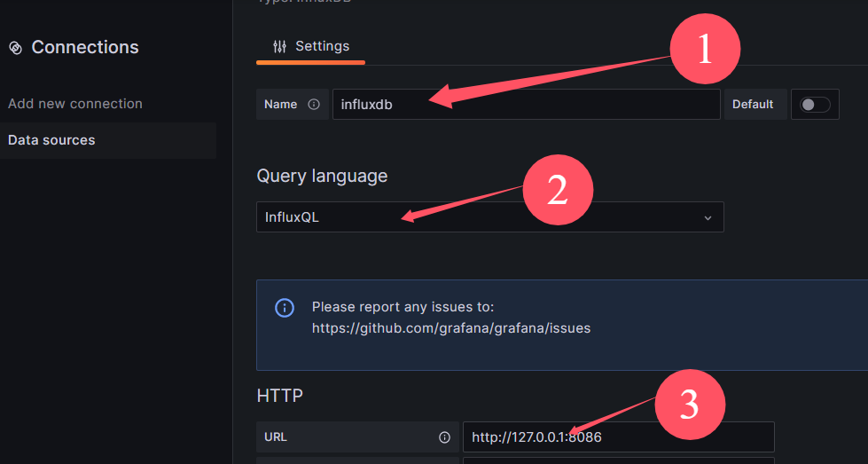
Task: Open Add new connection page
Action: click(x=75, y=104)
